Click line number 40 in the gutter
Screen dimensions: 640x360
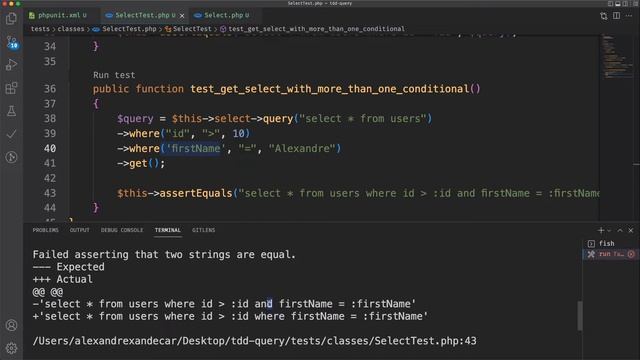pos(50,149)
